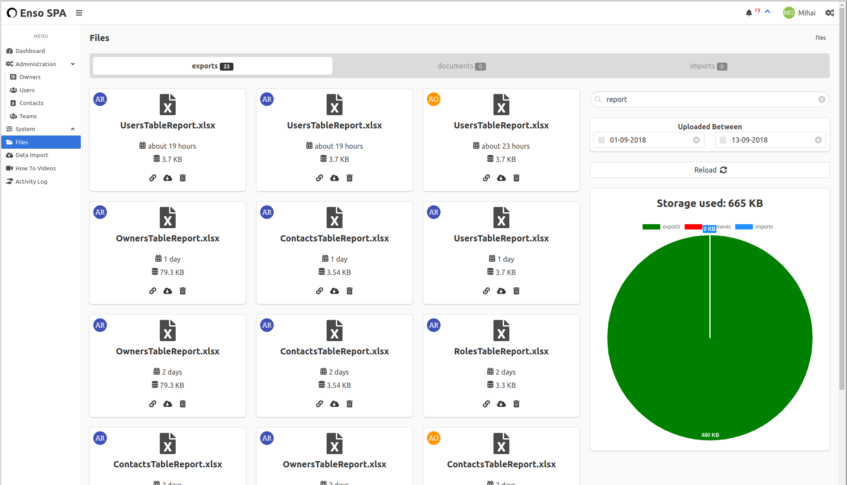Clear the "report" search field
The image size is (847, 485).
[822, 99]
